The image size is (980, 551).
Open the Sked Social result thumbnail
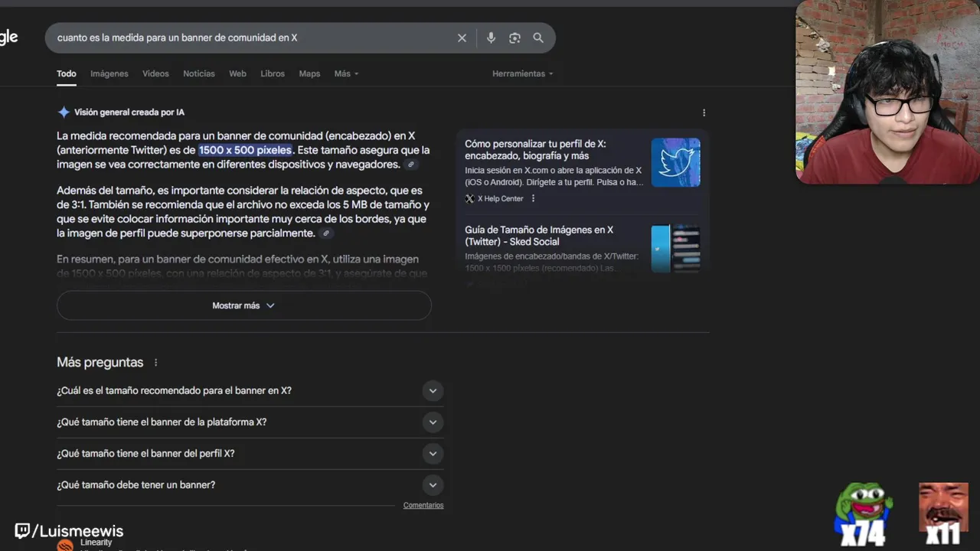point(676,248)
